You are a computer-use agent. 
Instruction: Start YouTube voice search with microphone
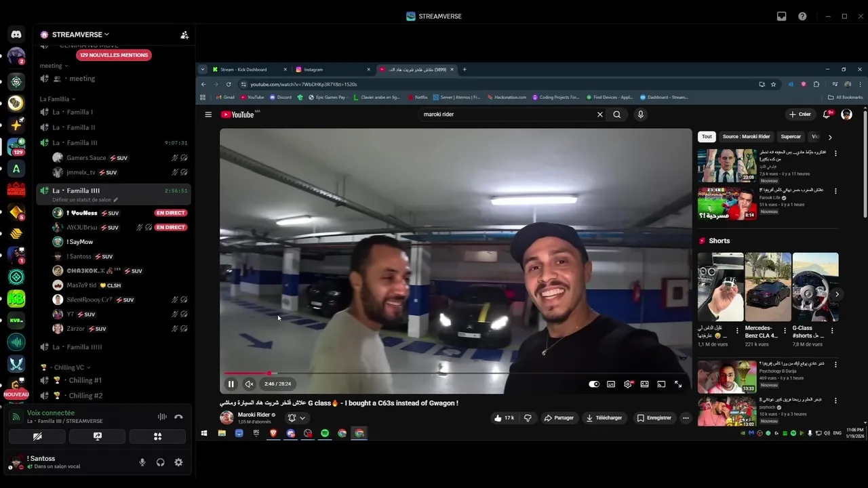pyautogui.click(x=640, y=115)
